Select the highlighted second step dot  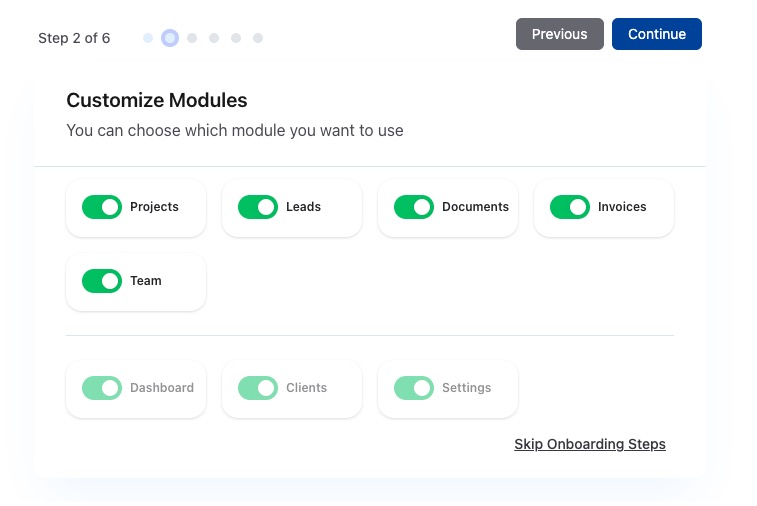pos(170,38)
